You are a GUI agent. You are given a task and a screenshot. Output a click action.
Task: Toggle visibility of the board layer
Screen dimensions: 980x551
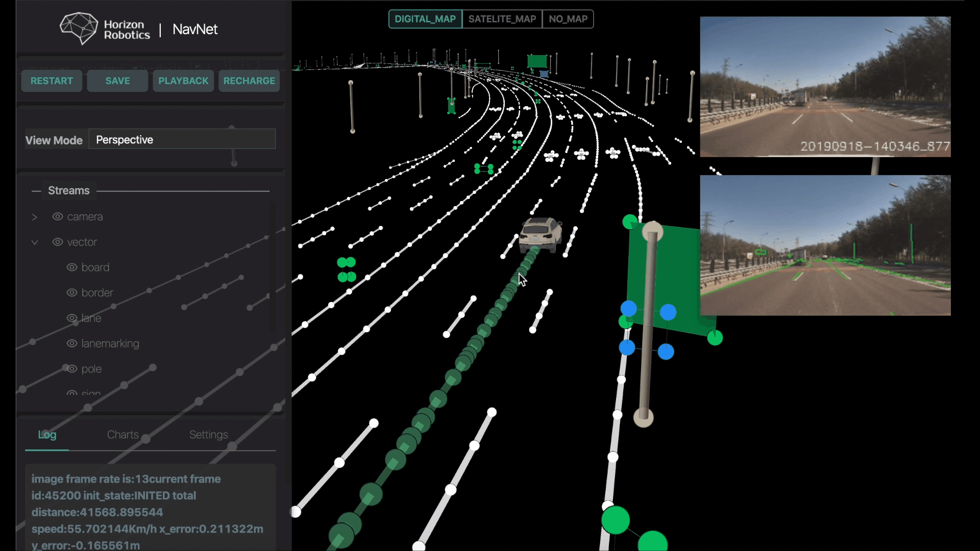(x=72, y=267)
